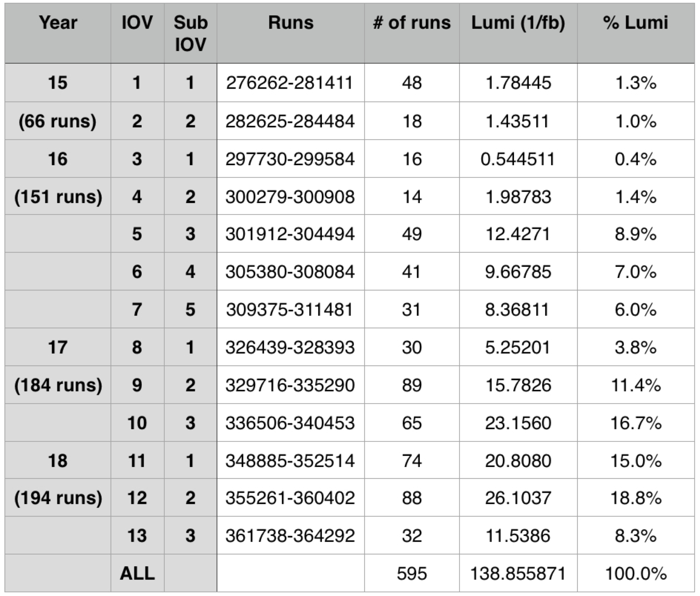Select the Lumi (1/fb) header

click(518, 23)
